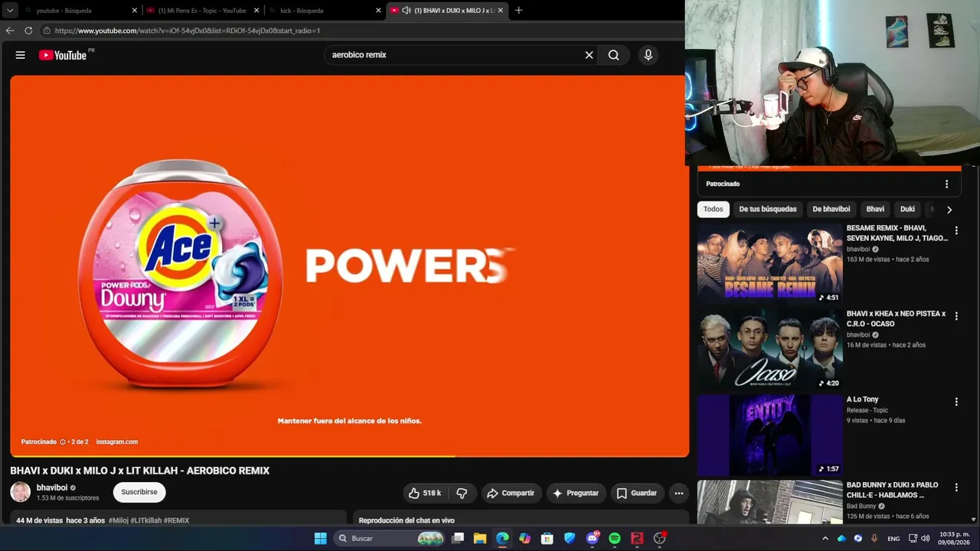Seek using the ad progress bar
This screenshot has height=551, width=980.
pyautogui.click(x=350, y=456)
